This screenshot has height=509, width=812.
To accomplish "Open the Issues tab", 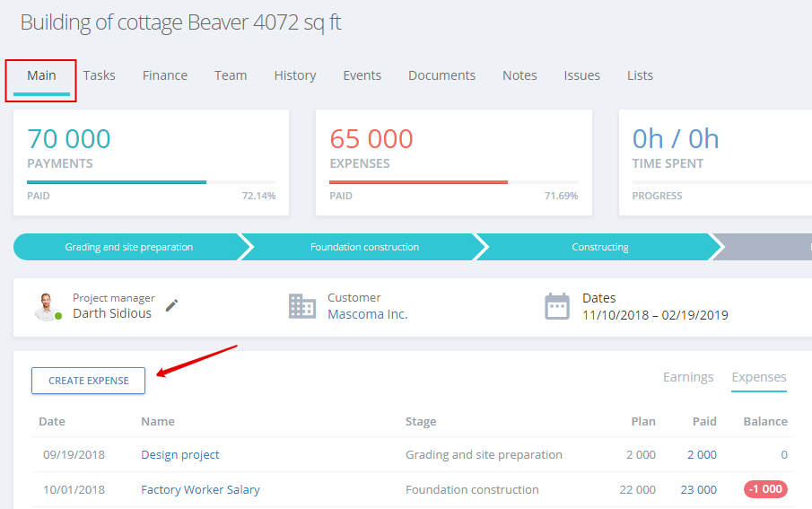I will click(581, 75).
